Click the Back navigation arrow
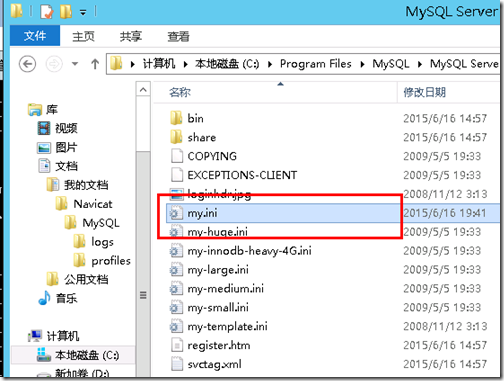 [x=27, y=64]
